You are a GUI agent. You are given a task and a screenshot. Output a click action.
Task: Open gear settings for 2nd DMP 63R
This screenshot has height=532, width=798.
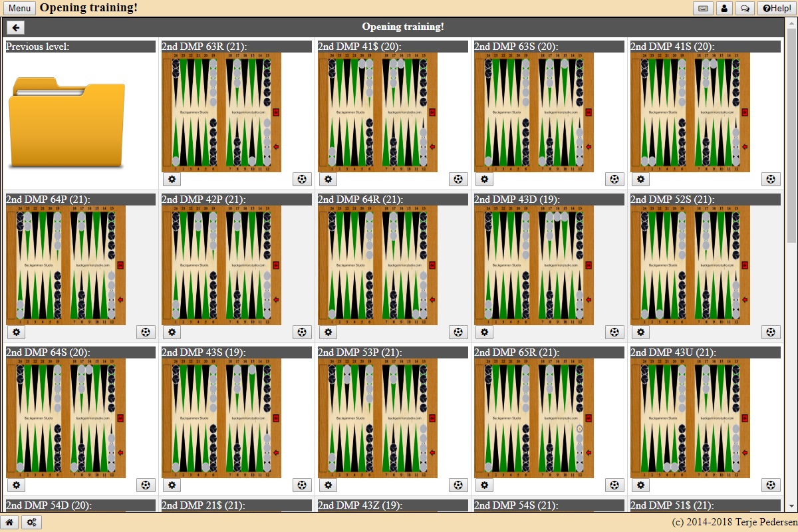click(172, 179)
